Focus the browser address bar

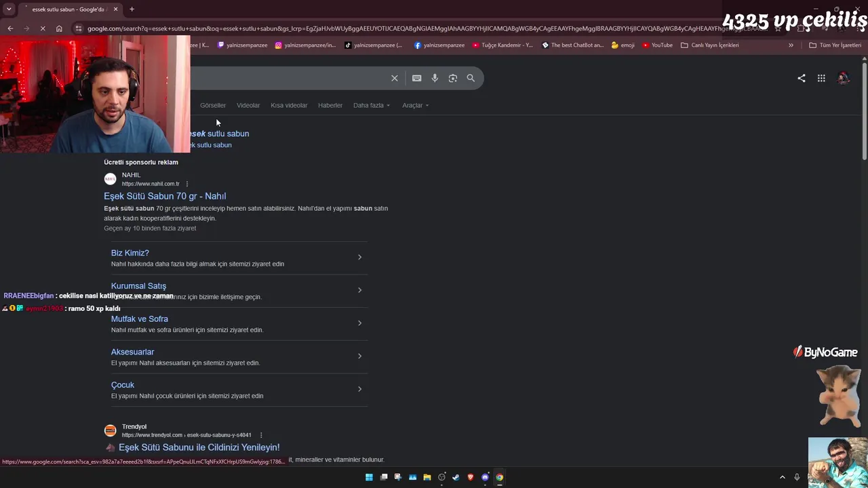click(427, 28)
